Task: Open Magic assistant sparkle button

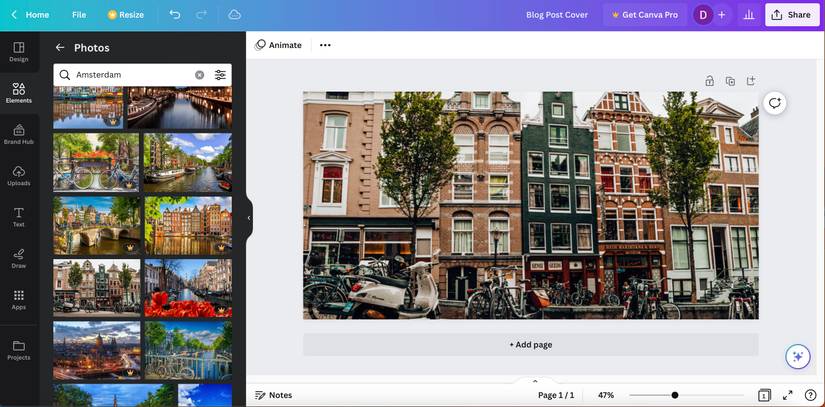Action: (x=798, y=357)
